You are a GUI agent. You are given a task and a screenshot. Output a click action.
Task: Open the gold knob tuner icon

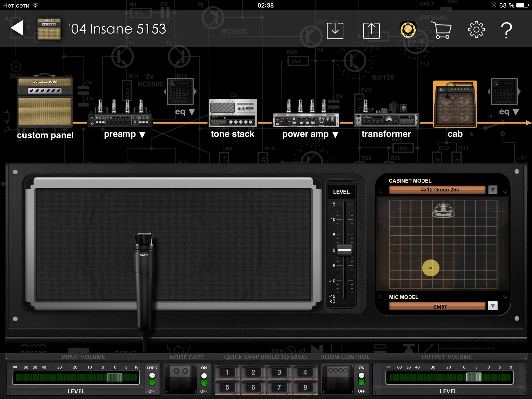tap(408, 30)
